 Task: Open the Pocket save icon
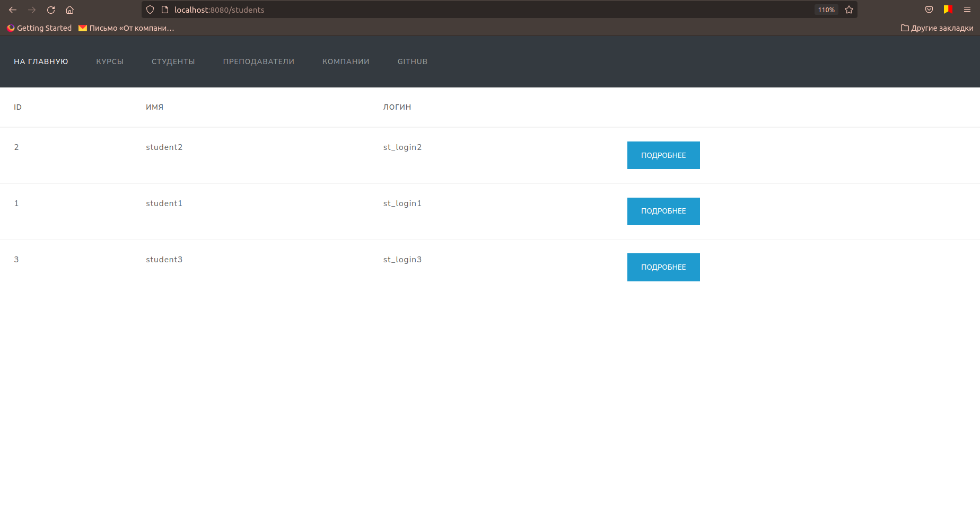(929, 10)
